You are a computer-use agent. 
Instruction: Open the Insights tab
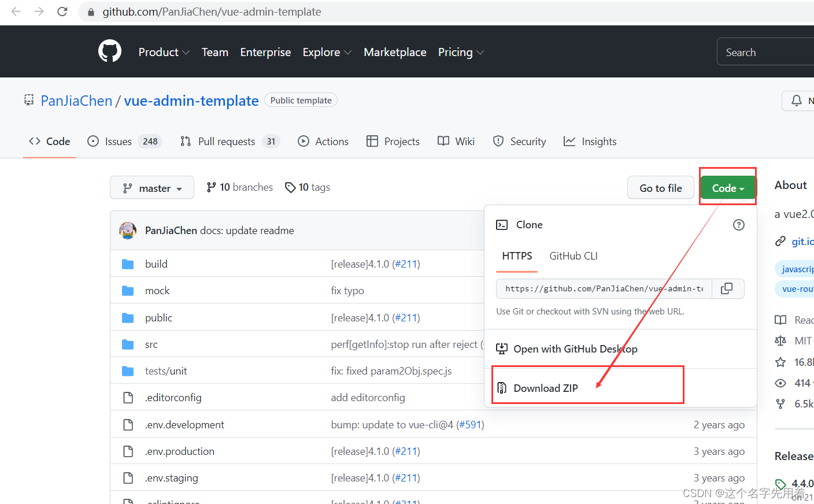590,142
